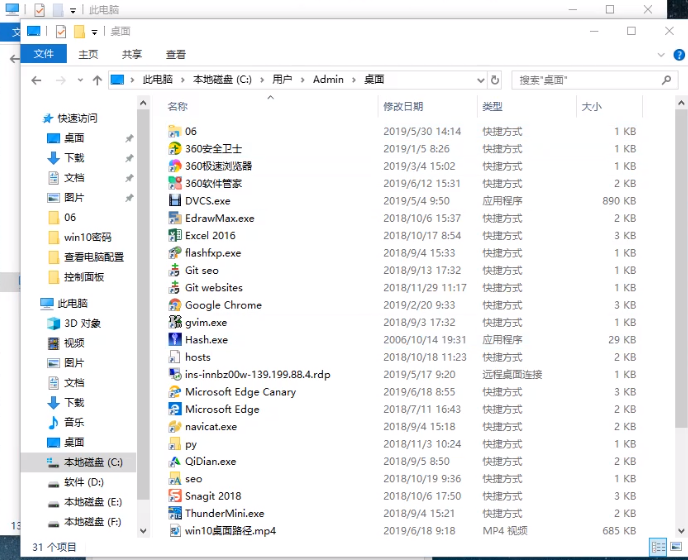Viewport: 688px width, 560px height.
Task: Select the flashfxp.exe shortcut icon
Action: (x=175, y=253)
